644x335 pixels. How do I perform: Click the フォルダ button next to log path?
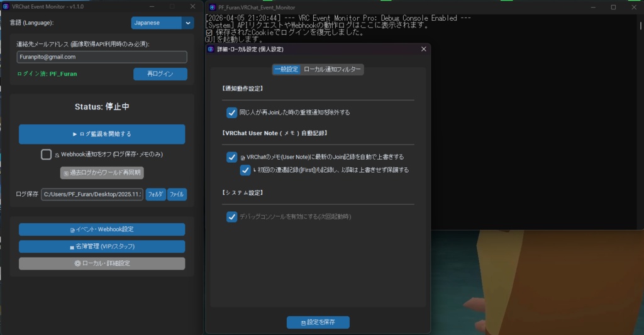(156, 194)
